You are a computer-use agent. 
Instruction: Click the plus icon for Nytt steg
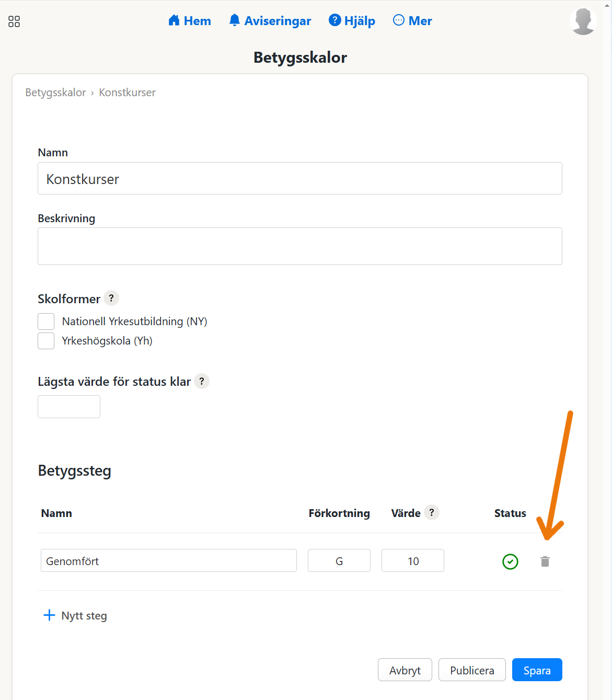click(49, 615)
